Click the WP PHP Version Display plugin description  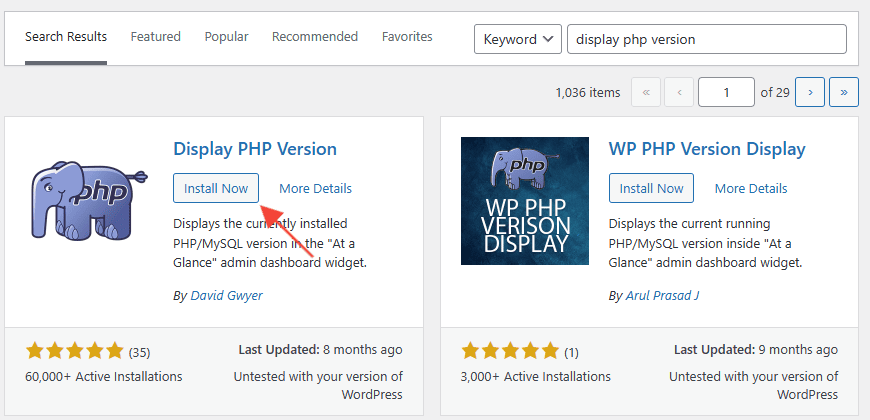(706, 244)
